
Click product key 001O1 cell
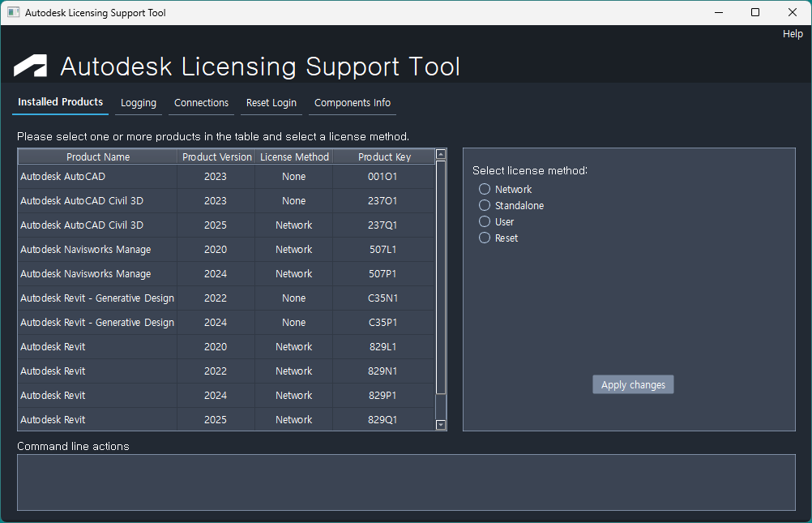pyautogui.click(x=382, y=176)
